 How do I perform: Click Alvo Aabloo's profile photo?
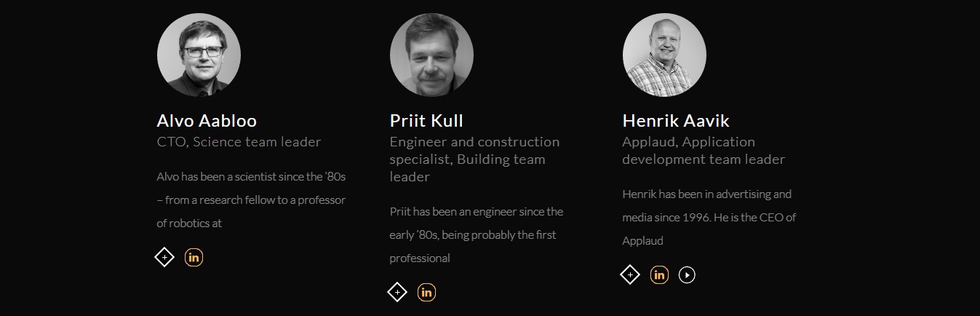tap(199, 55)
